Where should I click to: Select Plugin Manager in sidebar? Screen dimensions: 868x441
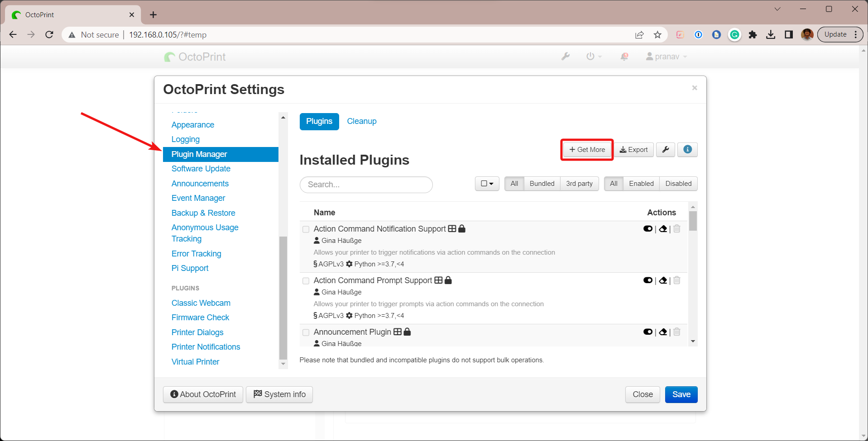coord(221,154)
